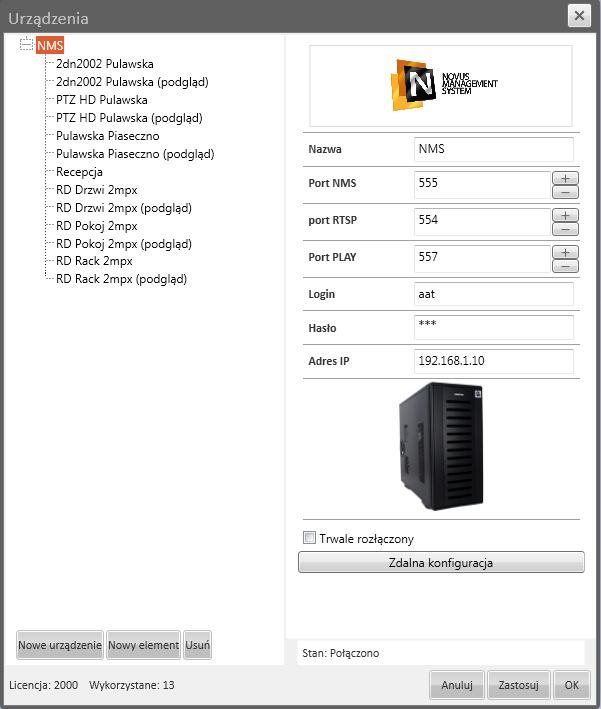Click the Usuń button
The width and height of the screenshot is (601, 709).
pos(198,645)
